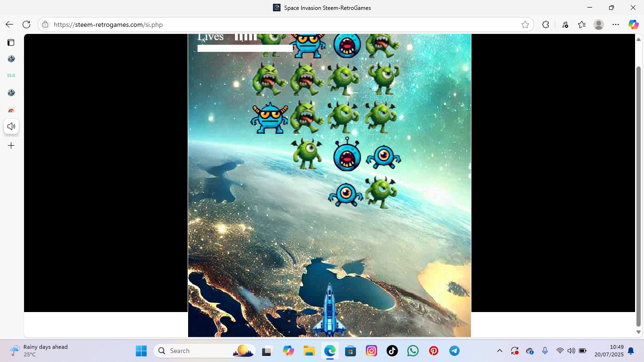This screenshot has width=644, height=362.
Task: Open File Explorer from taskbar
Action: [x=309, y=351]
